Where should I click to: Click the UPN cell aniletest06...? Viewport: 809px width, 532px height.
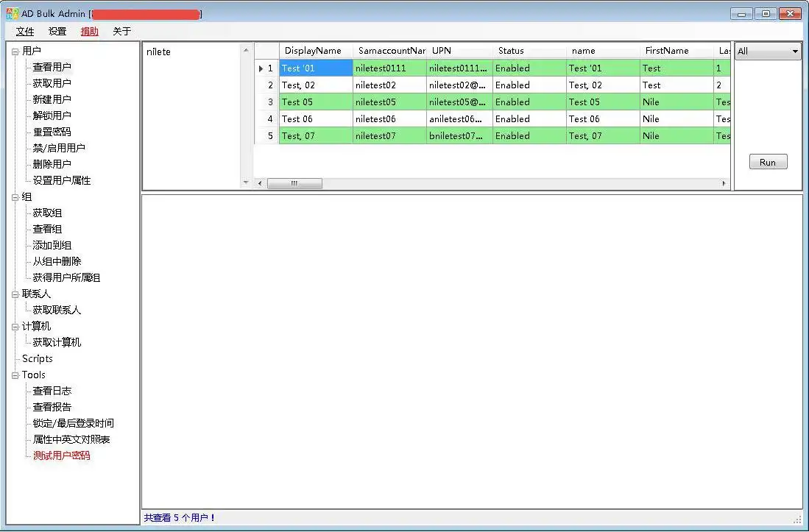point(459,119)
